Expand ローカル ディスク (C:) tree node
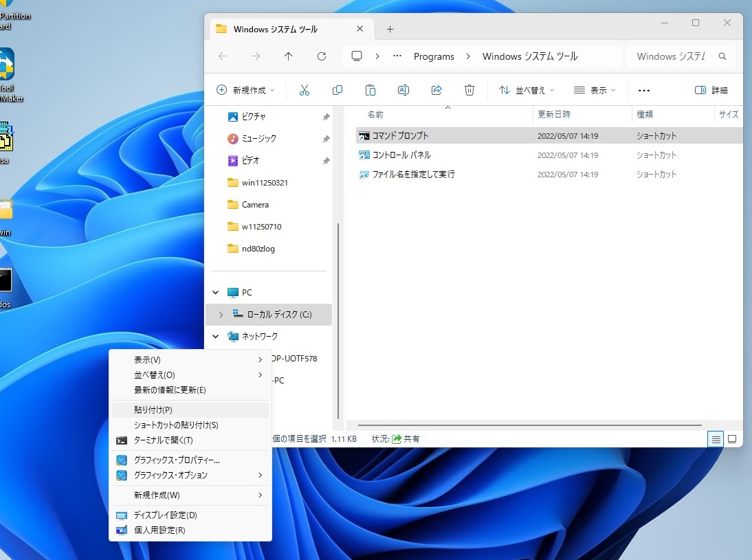The width and height of the screenshot is (752, 560). (221, 315)
